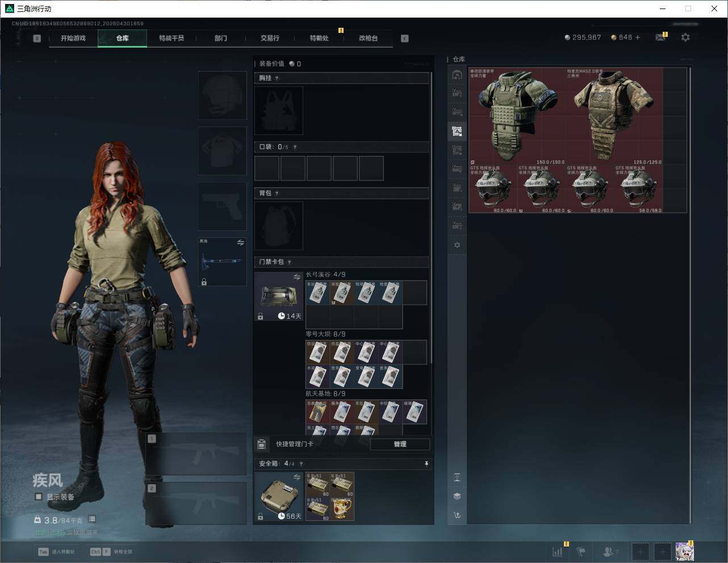Screen dimensions: 728x563
Task: Click the sort icon at the stash sidebar bottom
Action: click(457, 515)
